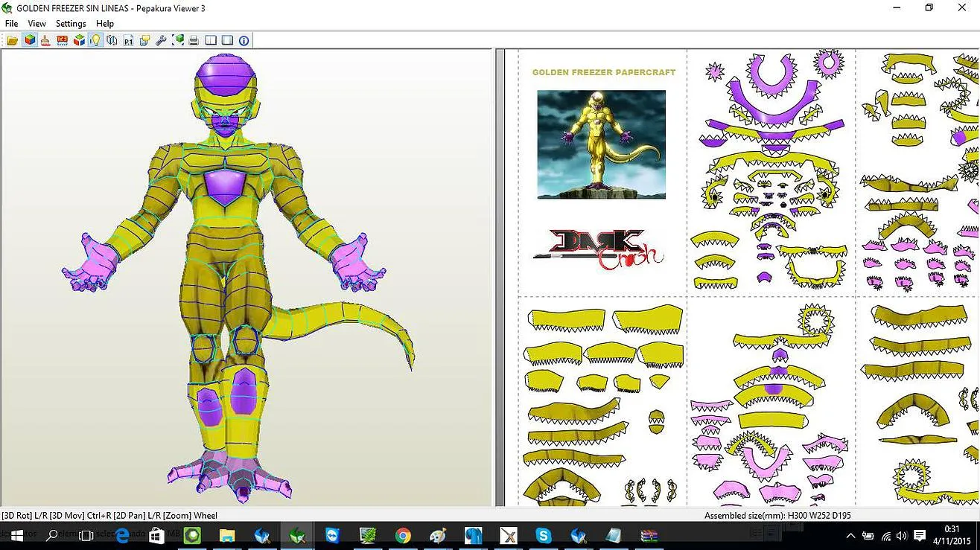The image size is (980, 550).
Task: Open File Explorer from the taskbar
Action: (227, 535)
